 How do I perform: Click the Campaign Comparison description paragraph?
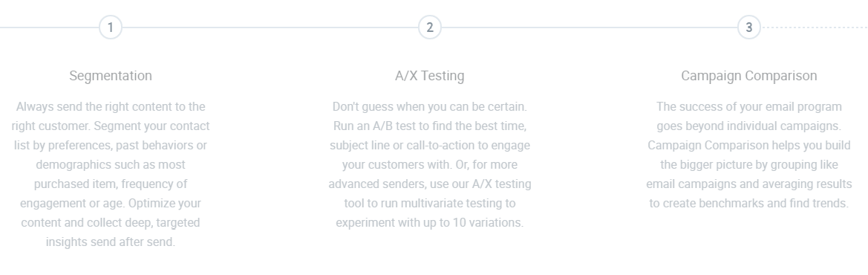[749, 155]
